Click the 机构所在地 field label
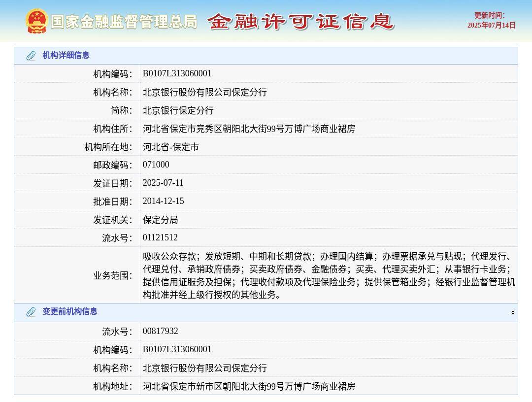This screenshot has height=402, width=532. tap(108, 147)
